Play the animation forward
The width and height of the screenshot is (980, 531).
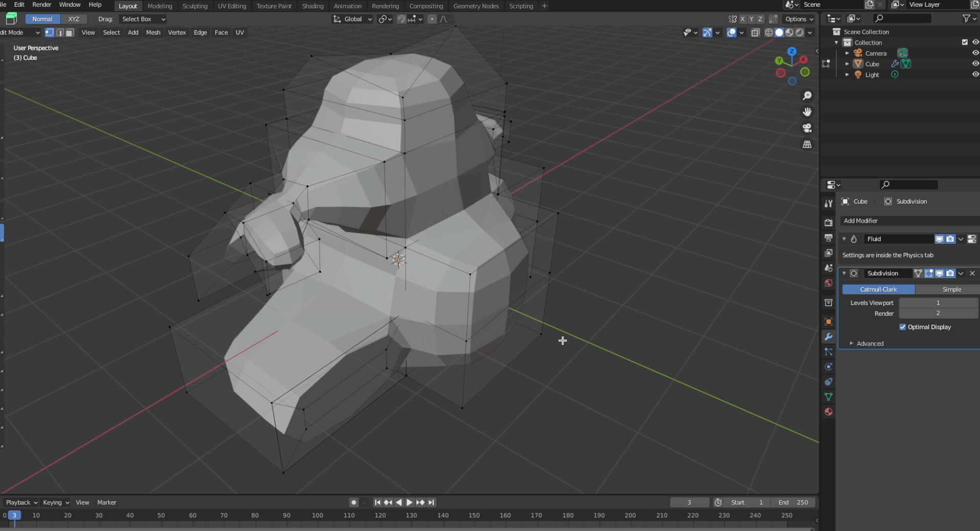pos(409,502)
